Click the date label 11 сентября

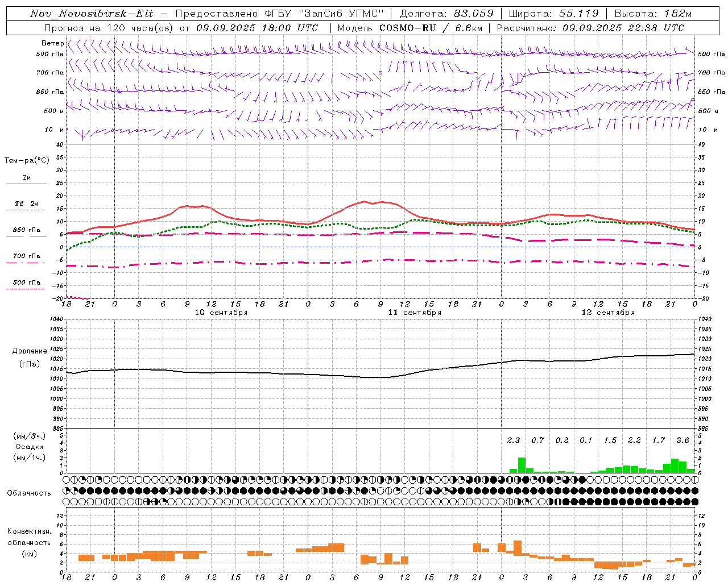click(x=415, y=313)
